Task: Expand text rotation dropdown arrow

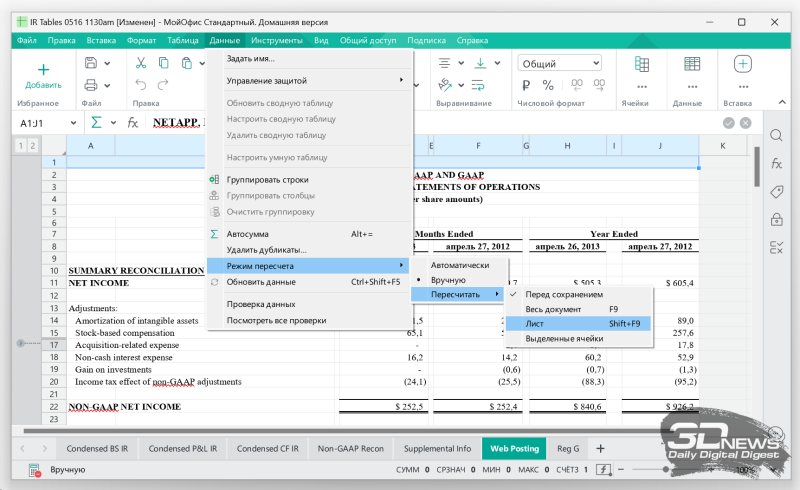Action: tap(461, 85)
